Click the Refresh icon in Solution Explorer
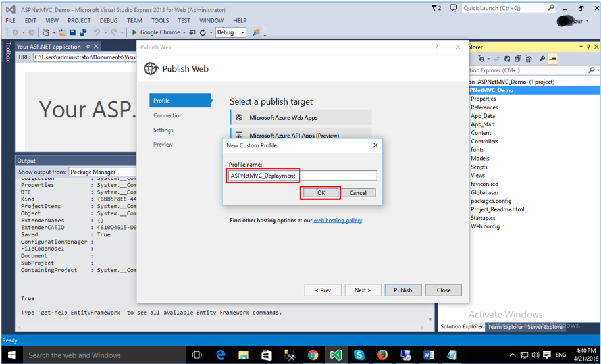The height and width of the screenshot is (364, 601). [507, 59]
